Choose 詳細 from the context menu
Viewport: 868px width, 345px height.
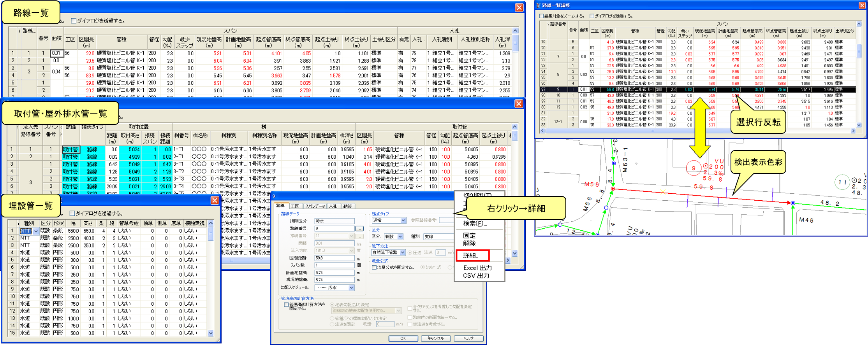pyautogui.click(x=470, y=256)
